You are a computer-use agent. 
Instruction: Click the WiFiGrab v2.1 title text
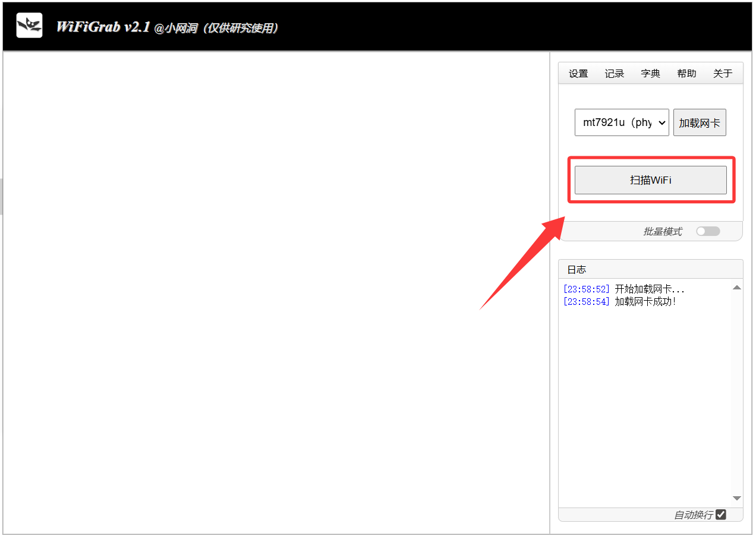pyautogui.click(x=103, y=27)
